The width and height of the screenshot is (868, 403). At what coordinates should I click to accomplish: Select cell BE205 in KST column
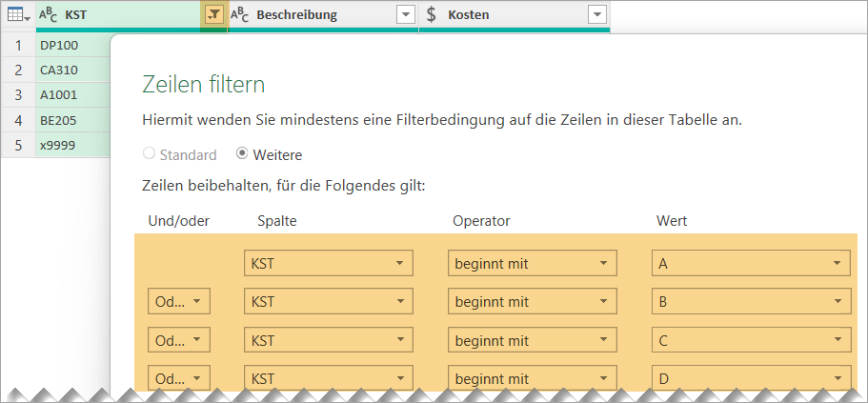tap(73, 120)
